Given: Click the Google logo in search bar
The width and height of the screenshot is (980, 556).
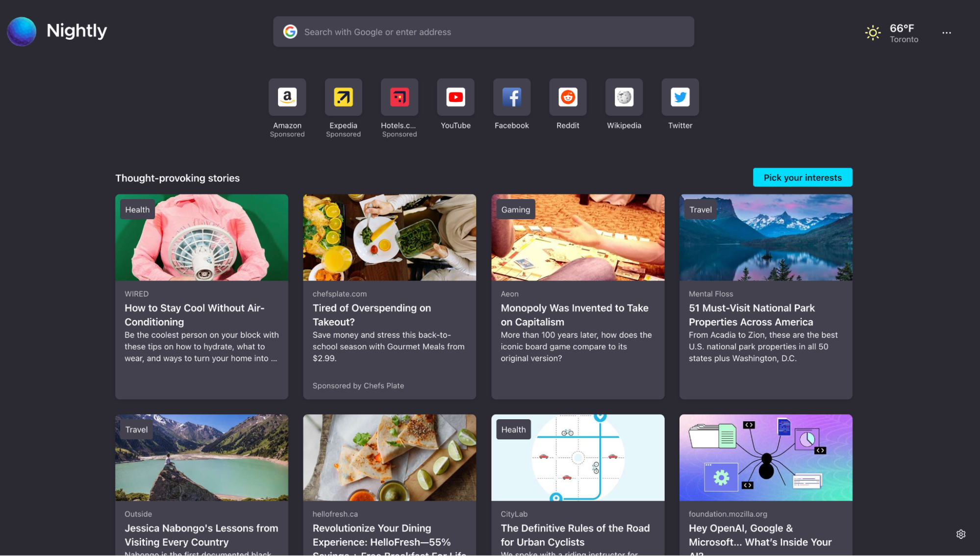Looking at the screenshot, I should 290,32.
